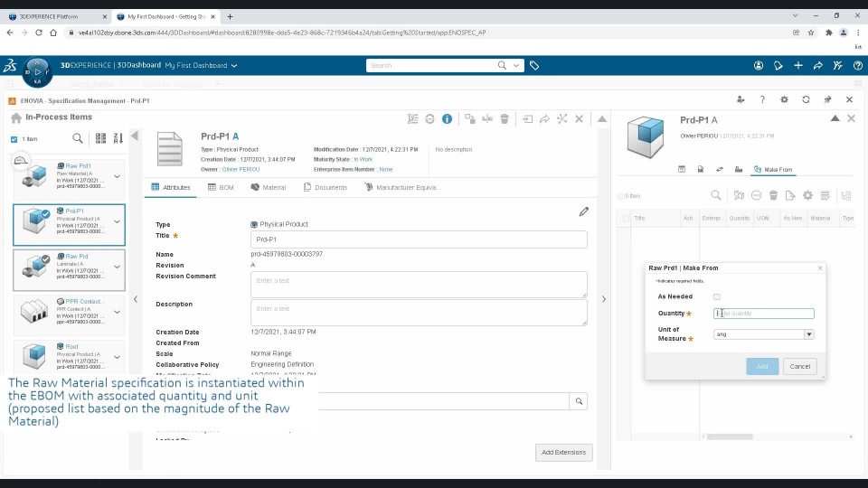Click the horizontal scrollbar in Make From table
Screen dimensions: 868x488
coord(730,436)
